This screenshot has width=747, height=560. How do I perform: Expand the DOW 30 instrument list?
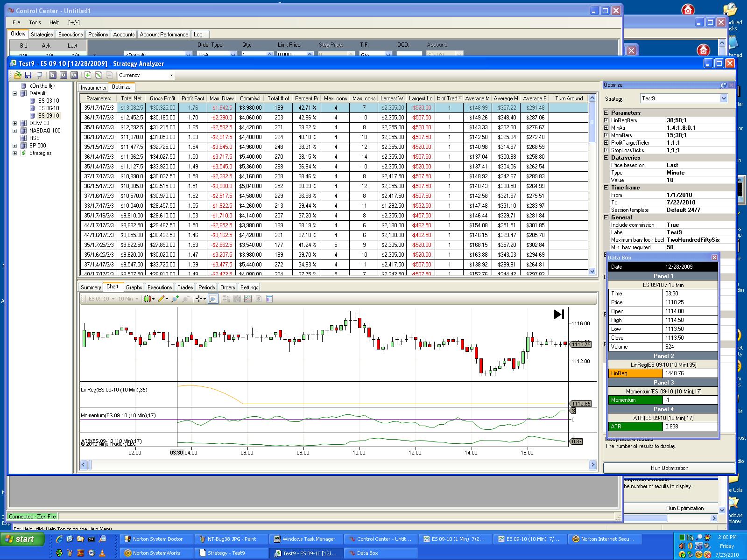14,123
